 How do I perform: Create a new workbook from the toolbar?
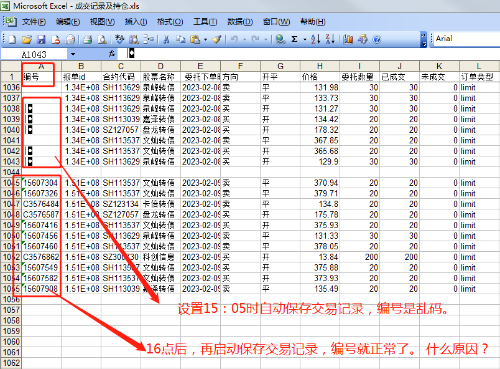point(12,39)
